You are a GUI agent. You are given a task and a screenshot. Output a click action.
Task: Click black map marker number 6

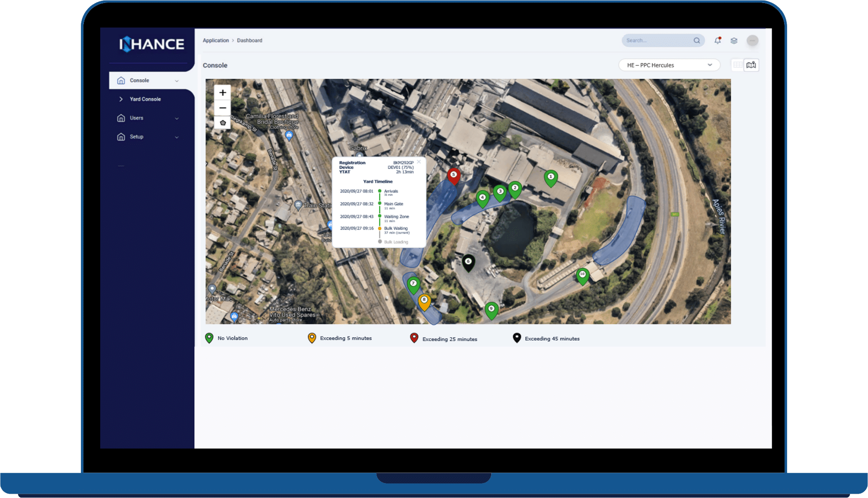468,262
